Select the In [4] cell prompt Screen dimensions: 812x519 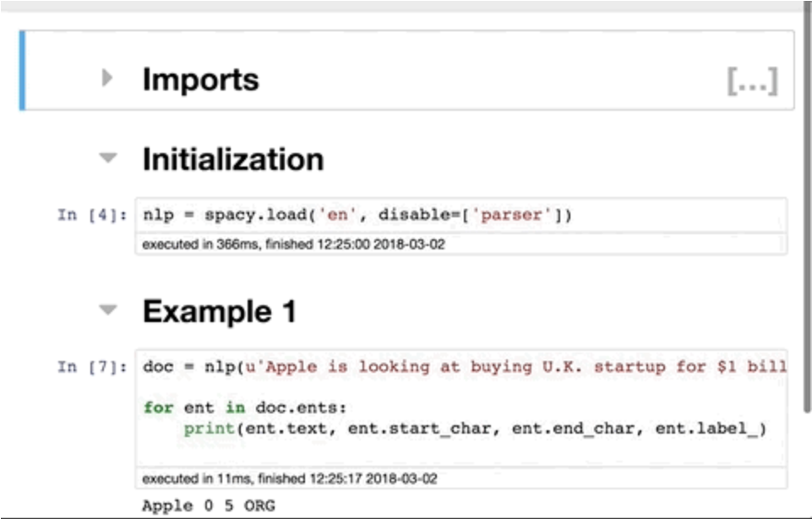[x=92, y=215]
